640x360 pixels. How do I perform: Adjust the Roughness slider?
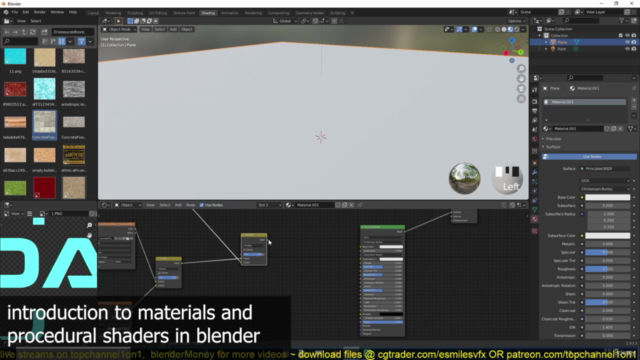608,269
